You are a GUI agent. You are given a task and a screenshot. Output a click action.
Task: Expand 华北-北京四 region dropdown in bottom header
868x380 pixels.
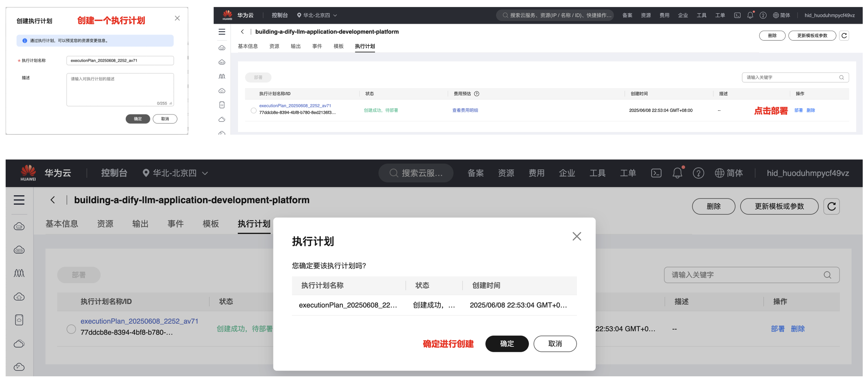pos(175,173)
